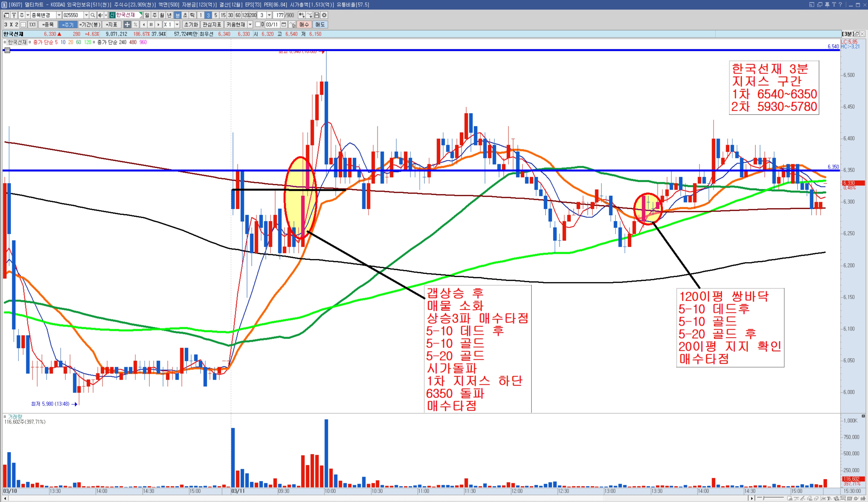Click the pause playback icon

[x=151, y=24]
